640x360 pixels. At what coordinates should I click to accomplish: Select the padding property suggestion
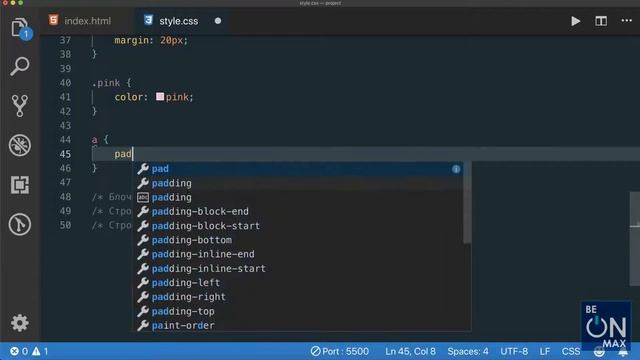point(299,183)
